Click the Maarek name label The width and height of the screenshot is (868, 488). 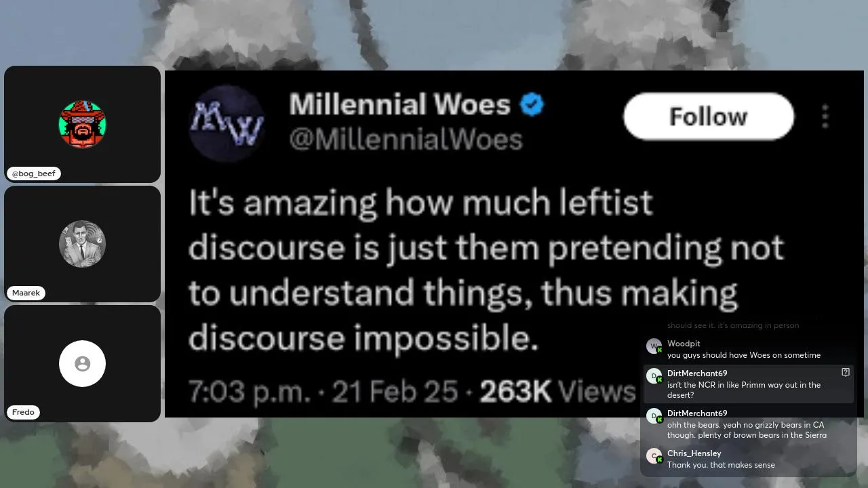coord(26,293)
